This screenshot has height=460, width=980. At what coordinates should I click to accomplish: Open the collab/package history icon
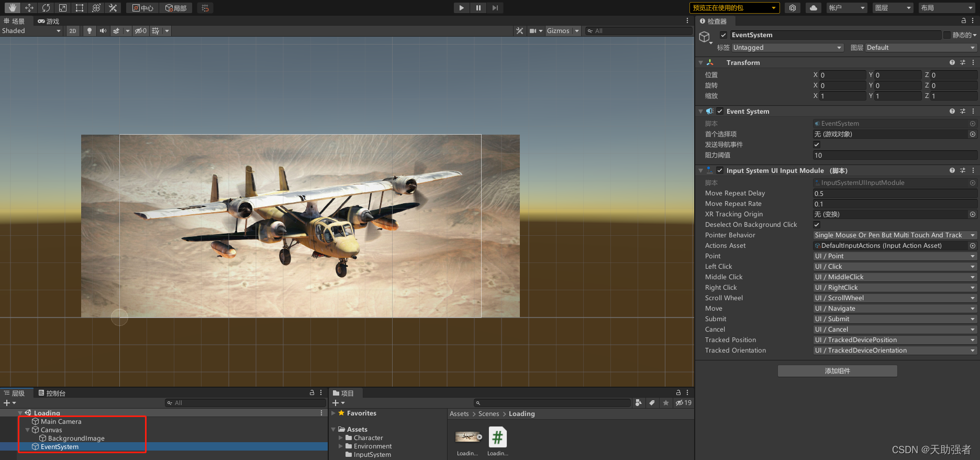(x=793, y=8)
